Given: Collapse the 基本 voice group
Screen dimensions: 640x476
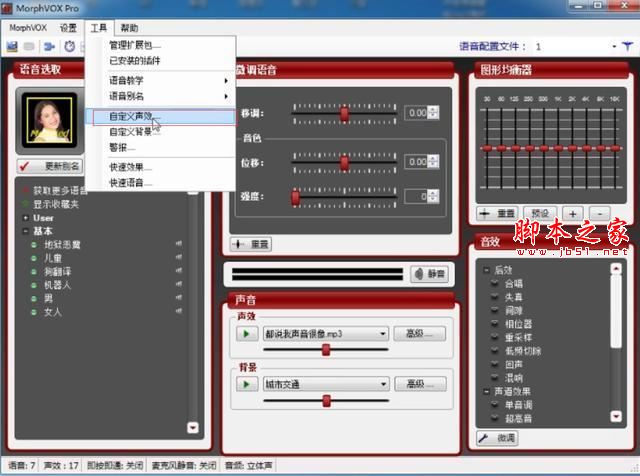Looking at the screenshot, I should tap(25, 231).
